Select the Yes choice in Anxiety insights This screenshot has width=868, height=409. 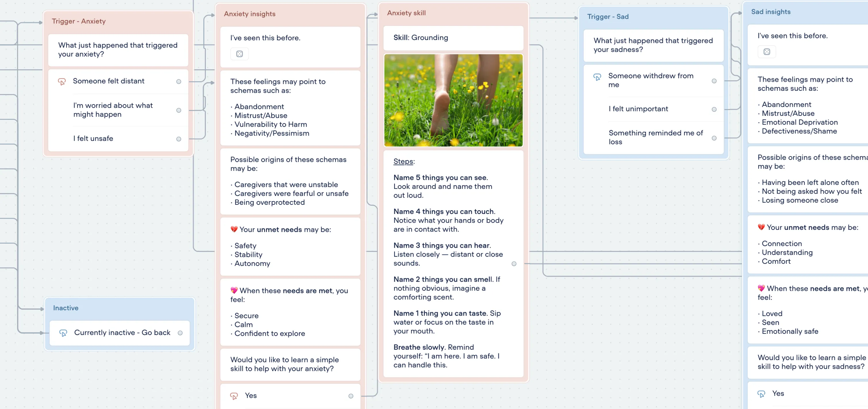tap(290, 396)
